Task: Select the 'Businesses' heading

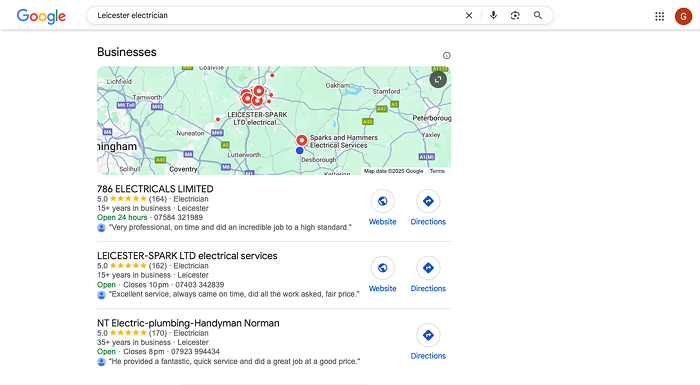Action: point(127,52)
